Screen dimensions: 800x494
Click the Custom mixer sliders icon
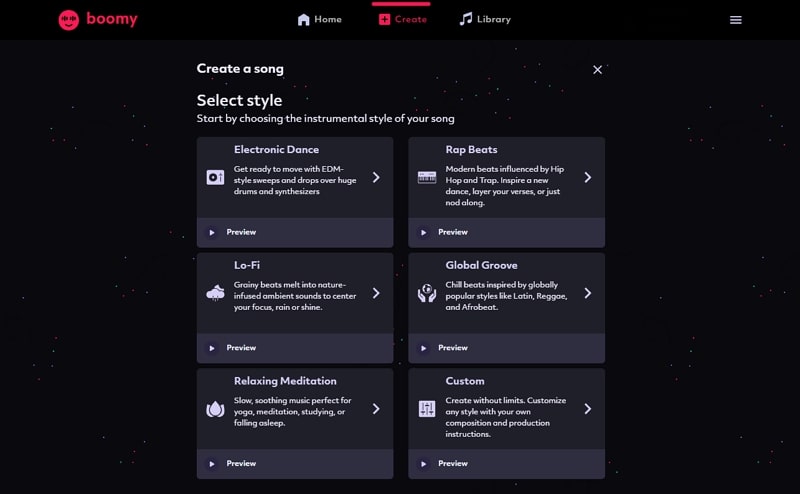(427, 409)
